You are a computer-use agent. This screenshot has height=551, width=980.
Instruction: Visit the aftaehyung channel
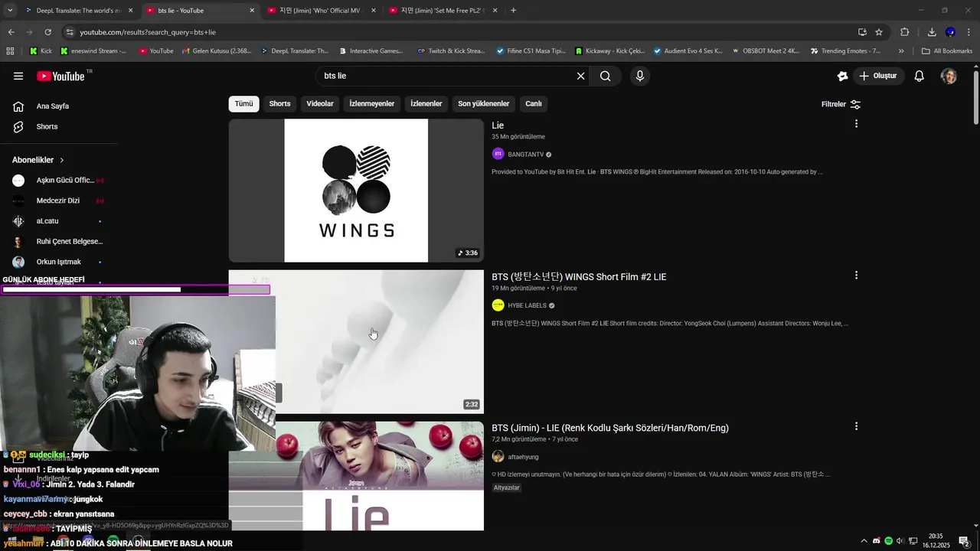tap(523, 457)
